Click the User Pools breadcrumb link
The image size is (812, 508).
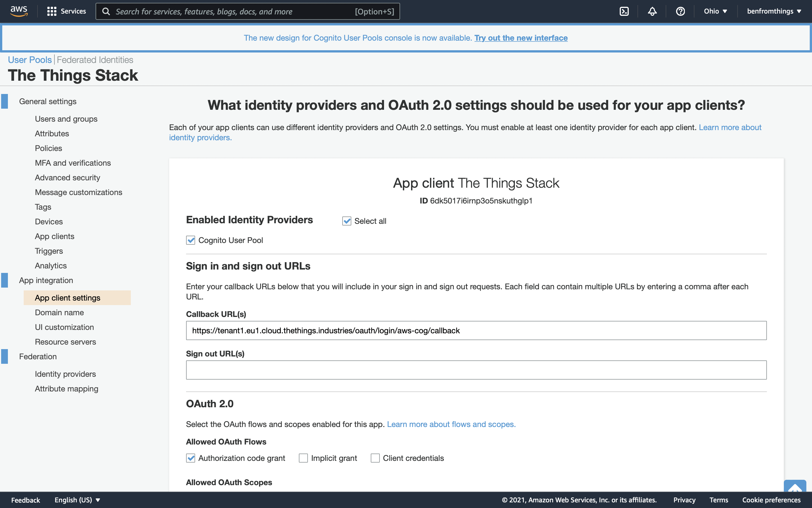click(30, 60)
